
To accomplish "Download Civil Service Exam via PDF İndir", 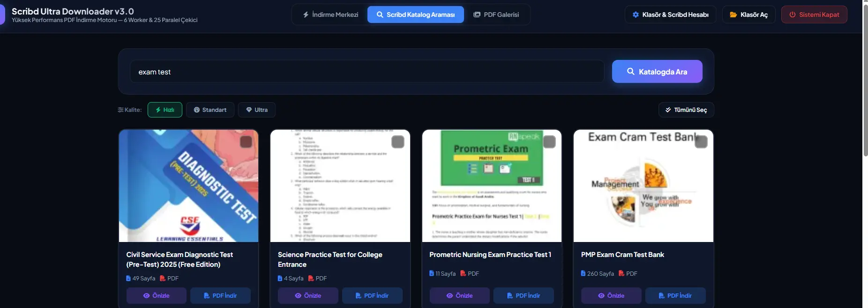I will [220, 295].
